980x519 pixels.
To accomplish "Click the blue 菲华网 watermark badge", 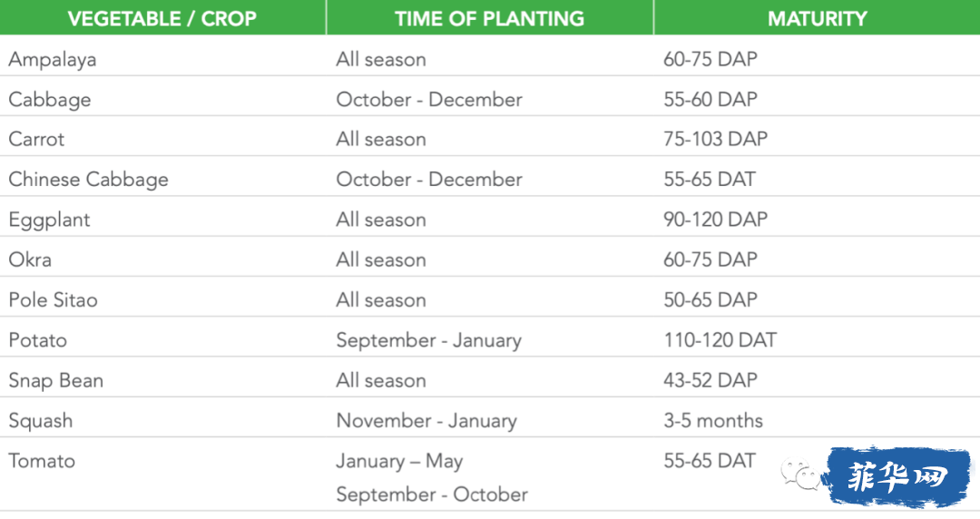I will tap(897, 476).
